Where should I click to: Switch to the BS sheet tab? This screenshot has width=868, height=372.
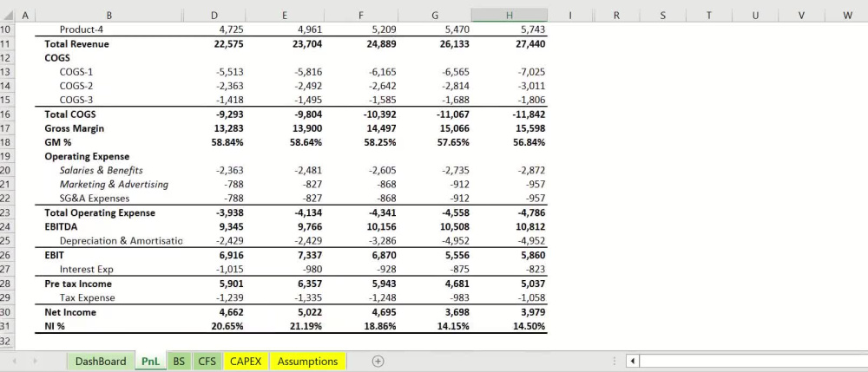[179, 362]
